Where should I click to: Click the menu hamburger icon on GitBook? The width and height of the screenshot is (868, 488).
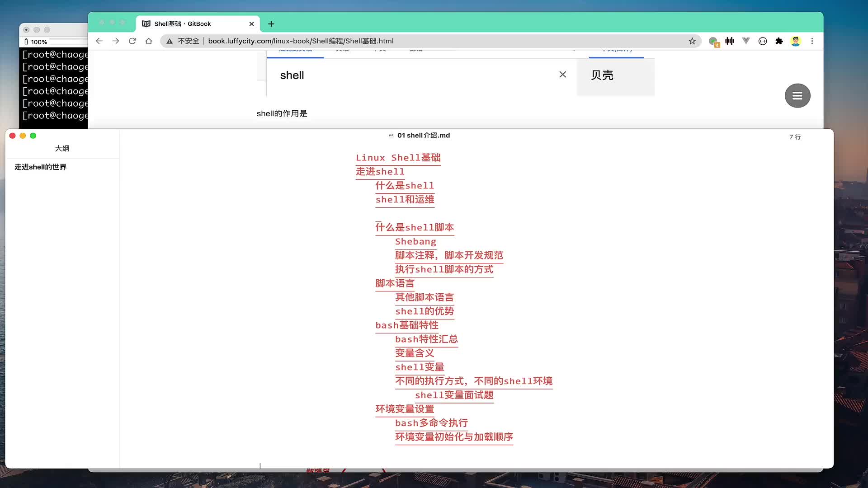click(x=797, y=95)
